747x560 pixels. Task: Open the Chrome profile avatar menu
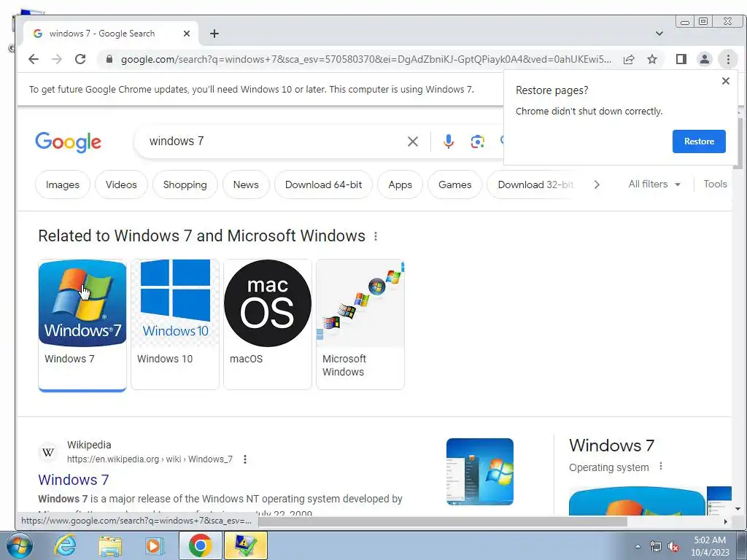[x=705, y=59]
